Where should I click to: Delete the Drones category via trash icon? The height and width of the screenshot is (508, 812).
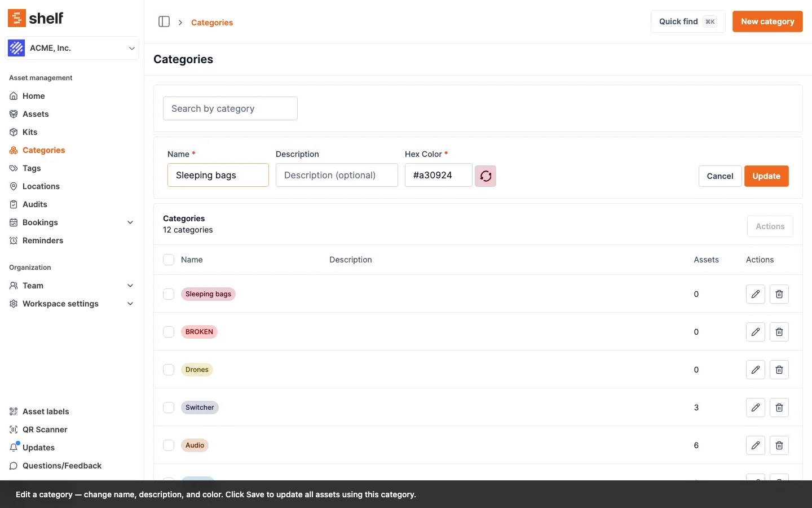tap(779, 370)
